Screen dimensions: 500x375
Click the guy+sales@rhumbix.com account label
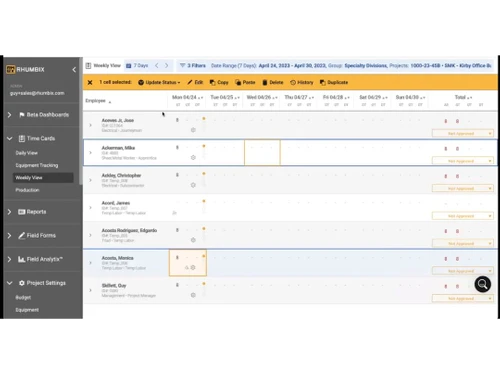pos(37,93)
